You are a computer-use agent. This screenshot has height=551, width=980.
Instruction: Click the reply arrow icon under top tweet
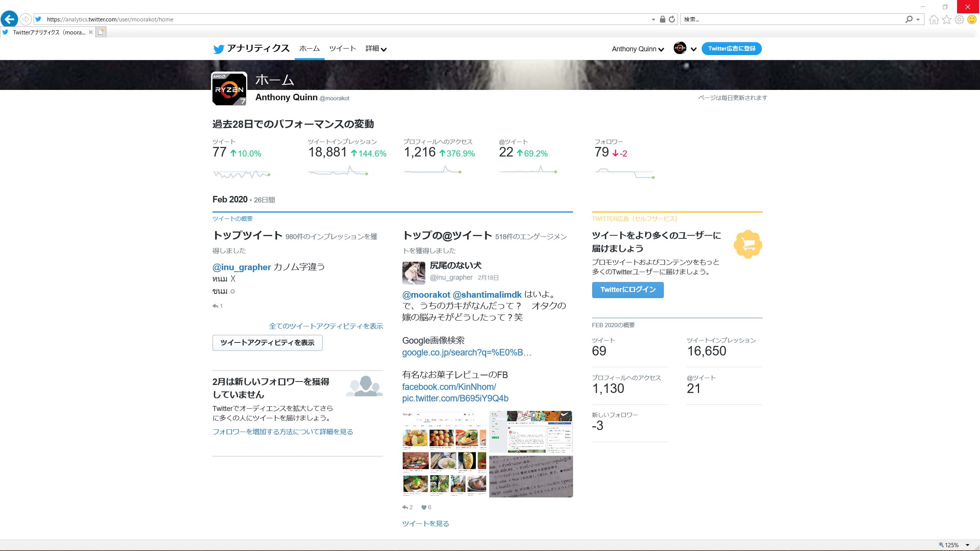coord(215,306)
